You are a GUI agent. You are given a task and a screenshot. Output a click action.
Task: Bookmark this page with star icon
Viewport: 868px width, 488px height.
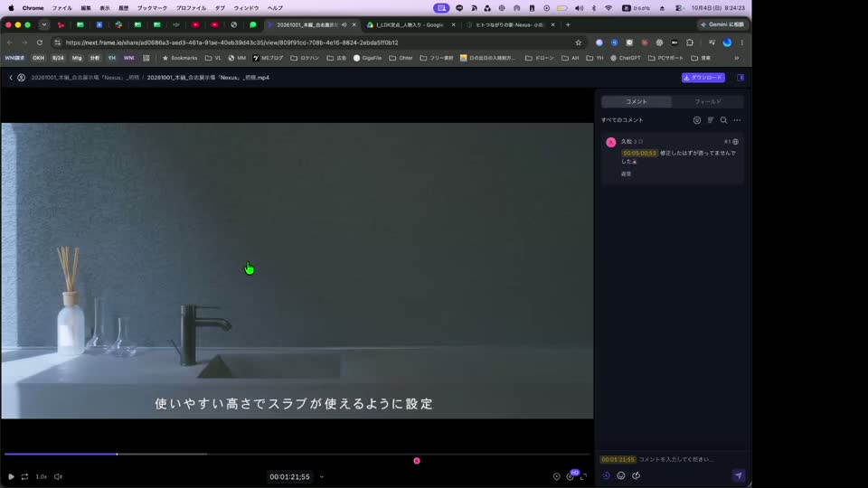click(x=579, y=42)
